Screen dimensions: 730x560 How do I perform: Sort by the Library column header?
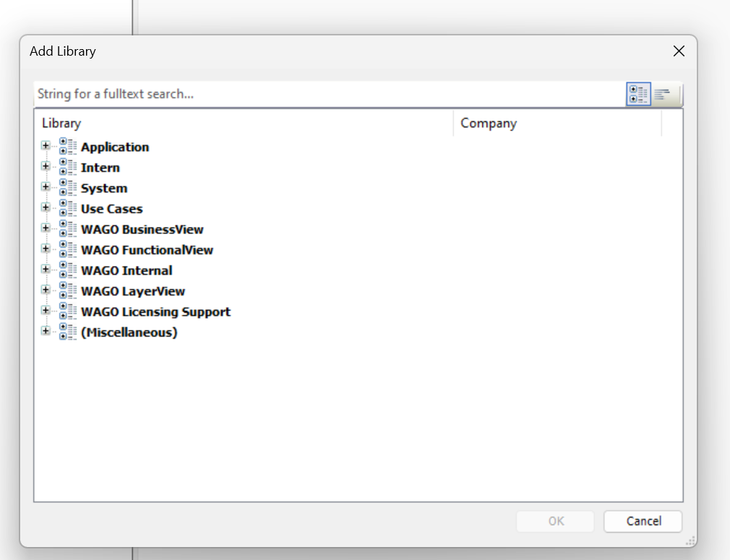pyautogui.click(x=244, y=124)
